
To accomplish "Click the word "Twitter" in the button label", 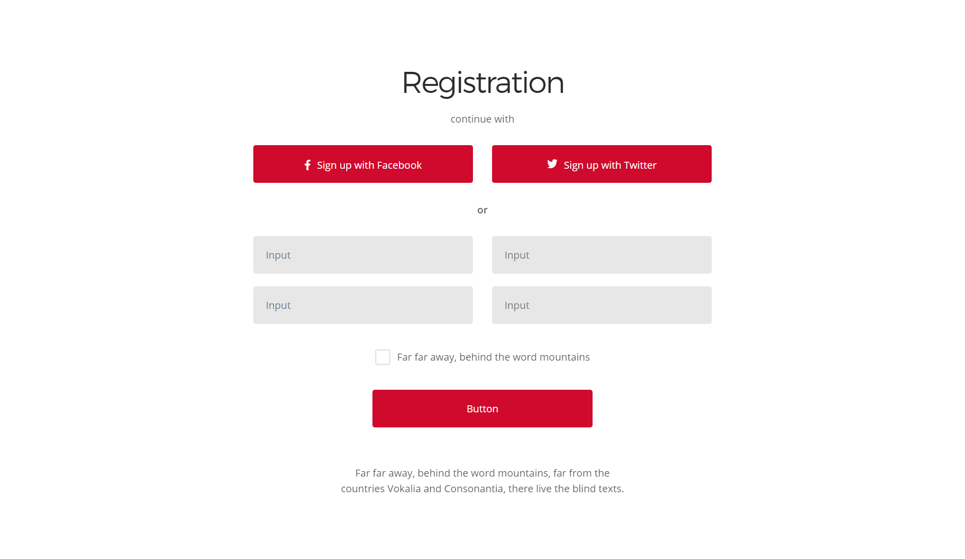I will coord(640,165).
